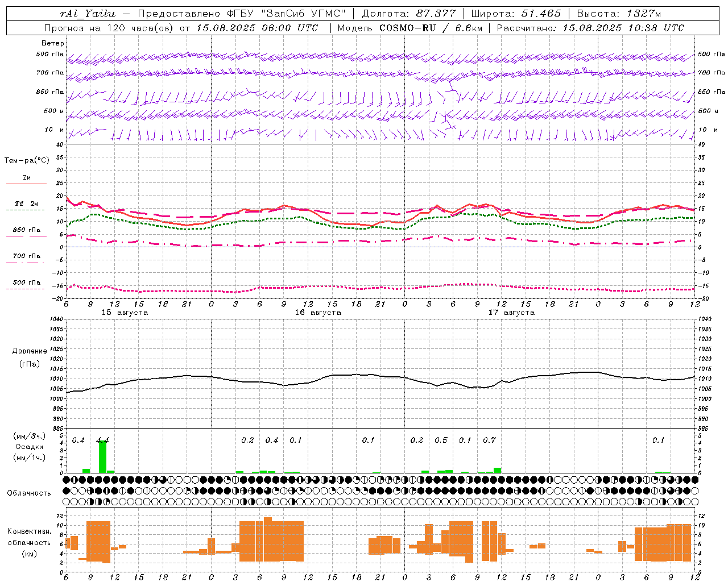Click the 0.7 precipitation amount
Viewport: 728px width, 582px height.
tap(489, 440)
